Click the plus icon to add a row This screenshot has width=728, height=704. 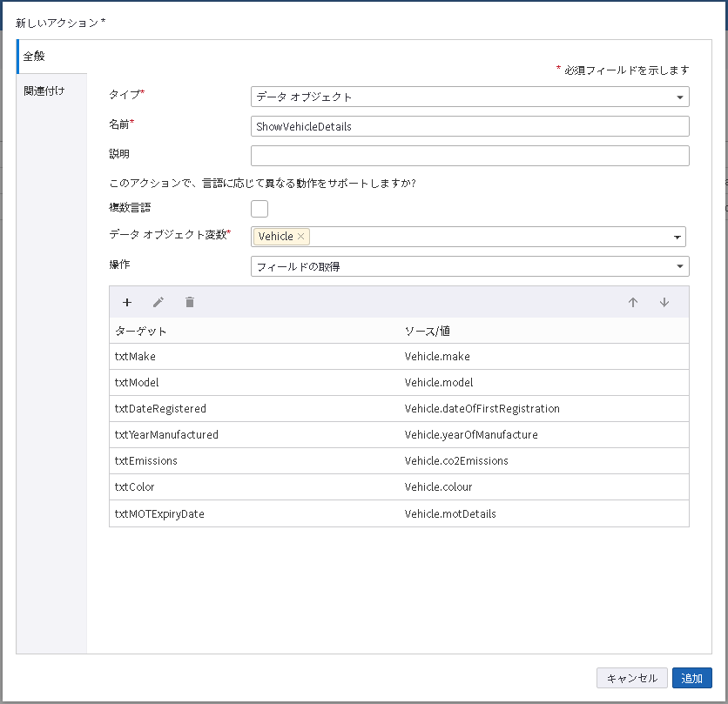coord(127,303)
